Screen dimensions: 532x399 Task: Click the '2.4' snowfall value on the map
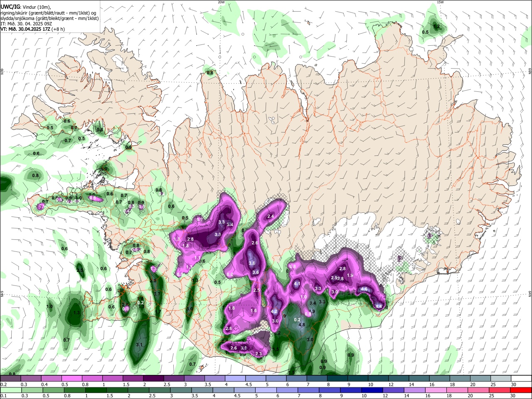[x=271, y=216]
